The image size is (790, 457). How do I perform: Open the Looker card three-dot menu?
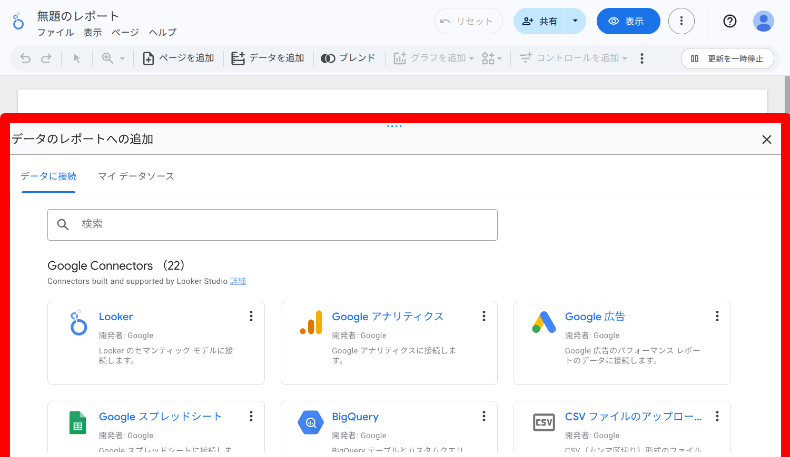point(251,316)
